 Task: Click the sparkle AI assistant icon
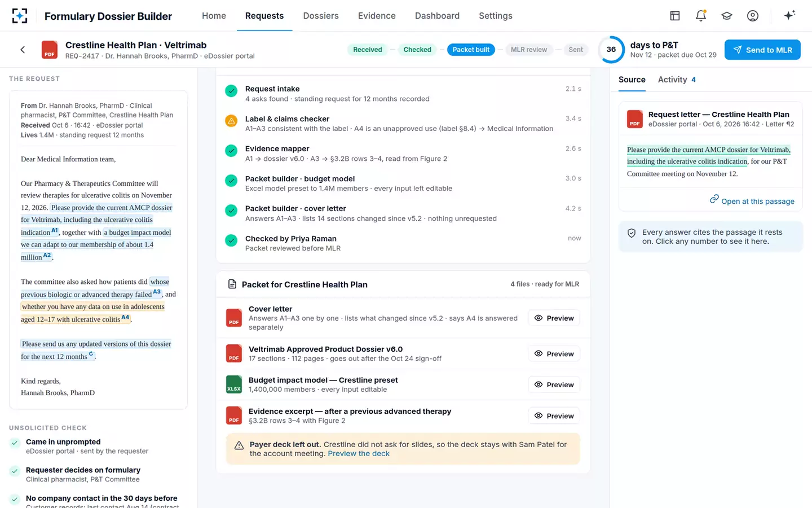[x=789, y=15]
